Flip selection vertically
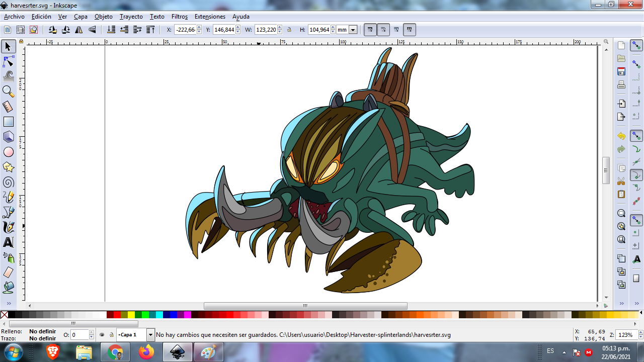644x362 pixels. (x=92, y=30)
